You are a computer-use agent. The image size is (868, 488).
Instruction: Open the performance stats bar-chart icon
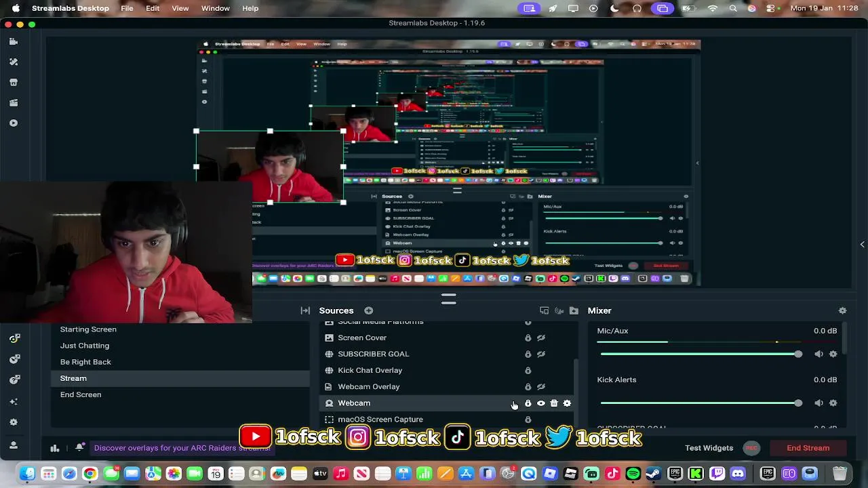pyautogui.click(x=55, y=448)
